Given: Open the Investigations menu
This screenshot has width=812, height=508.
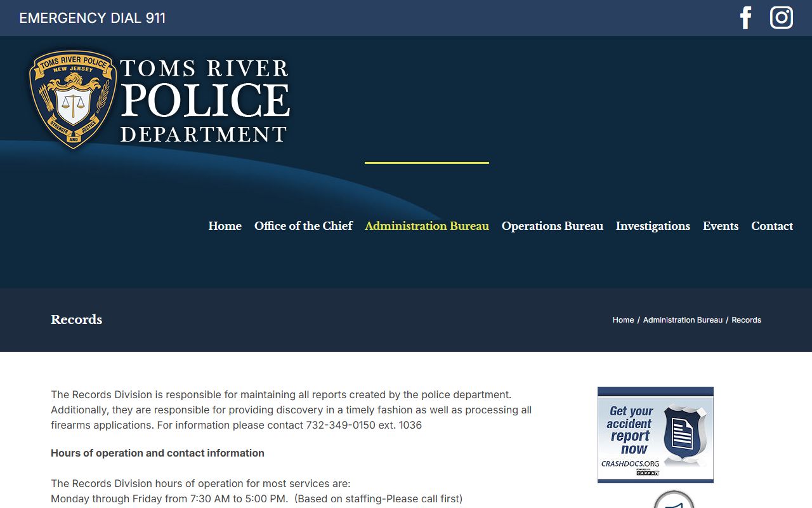Looking at the screenshot, I should [653, 226].
